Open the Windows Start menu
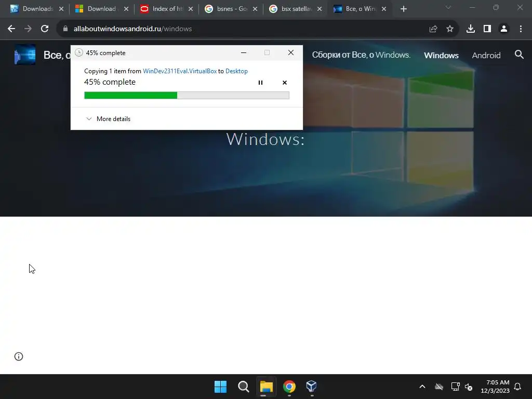532x399 pixels. click(220, 387)
